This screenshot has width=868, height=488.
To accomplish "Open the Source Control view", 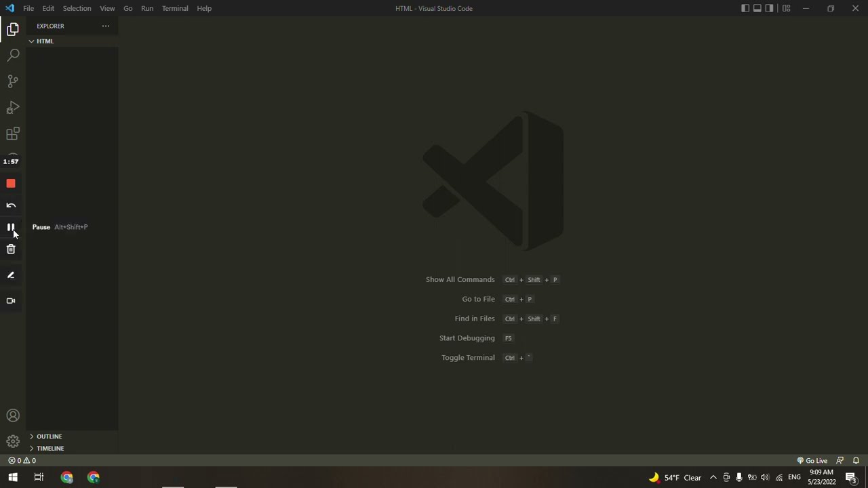I will 13,81.
